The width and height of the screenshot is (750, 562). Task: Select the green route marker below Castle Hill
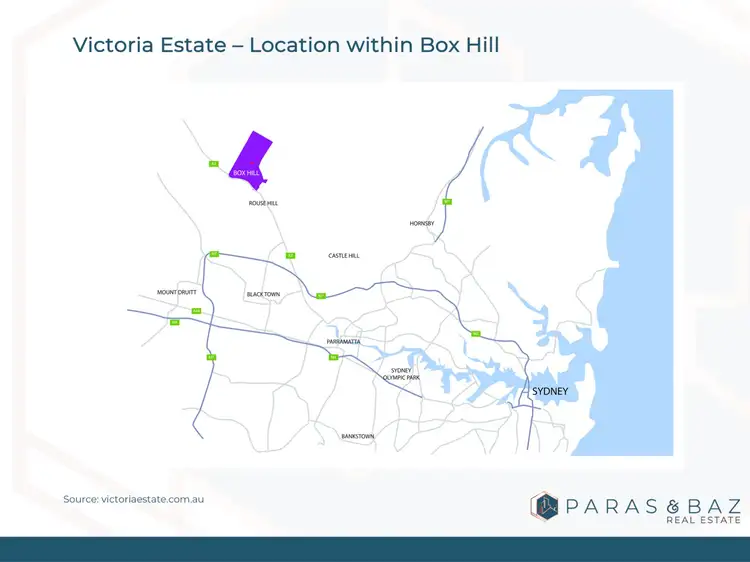(321, 295)
